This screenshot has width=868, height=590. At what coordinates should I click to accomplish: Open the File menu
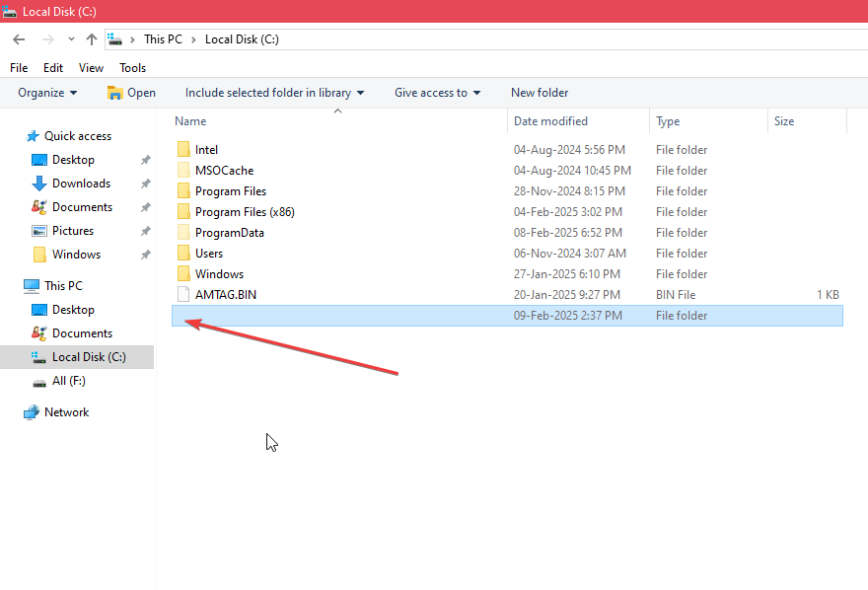[19, 68]
